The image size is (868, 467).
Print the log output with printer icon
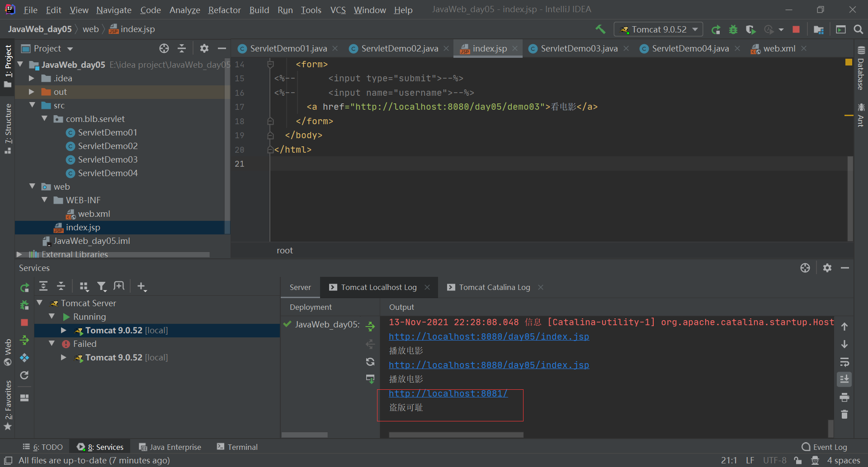click(x=844, y=397)
